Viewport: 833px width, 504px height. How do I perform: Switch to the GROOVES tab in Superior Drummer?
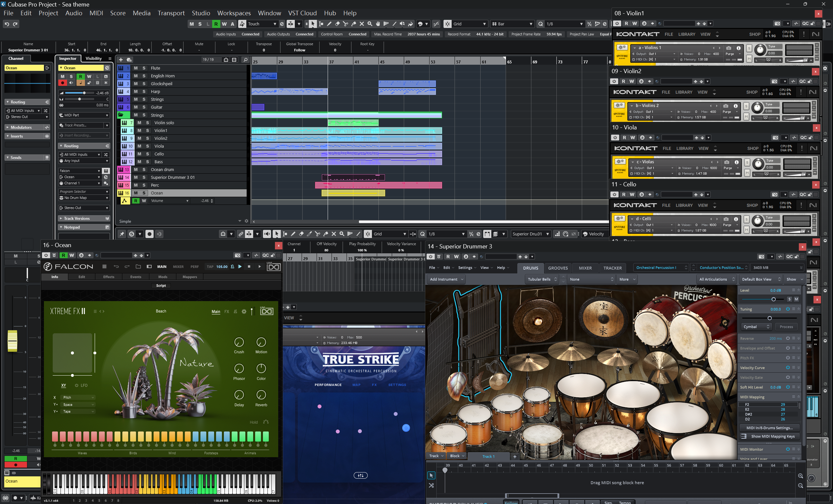click(557, 268)
